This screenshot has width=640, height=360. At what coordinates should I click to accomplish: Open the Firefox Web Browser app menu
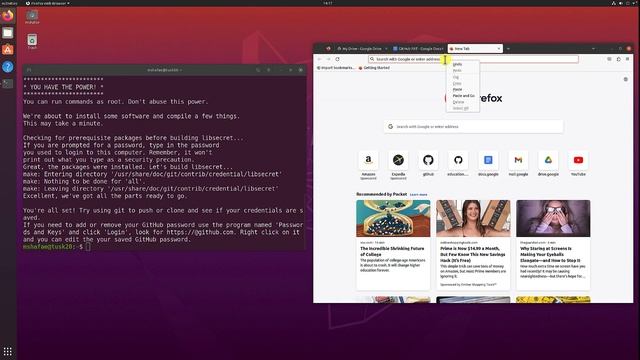(x=48, y=3)
